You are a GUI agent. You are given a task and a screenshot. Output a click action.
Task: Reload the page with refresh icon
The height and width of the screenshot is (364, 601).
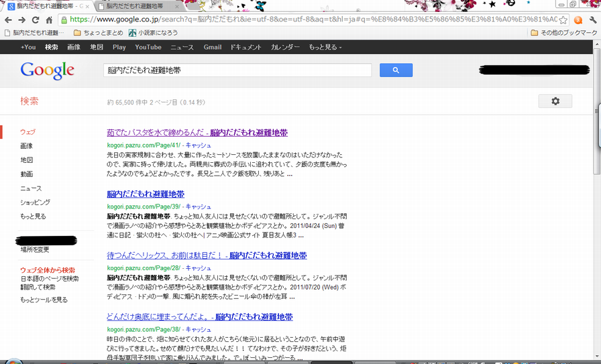pyautogui.click(x=36, y=20)
